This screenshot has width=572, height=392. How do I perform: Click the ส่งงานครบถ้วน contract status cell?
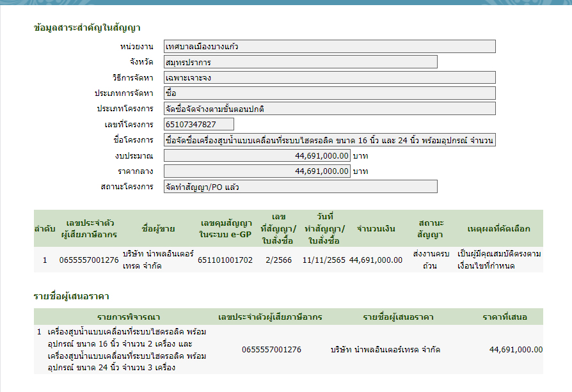click(x=430, y=260)
